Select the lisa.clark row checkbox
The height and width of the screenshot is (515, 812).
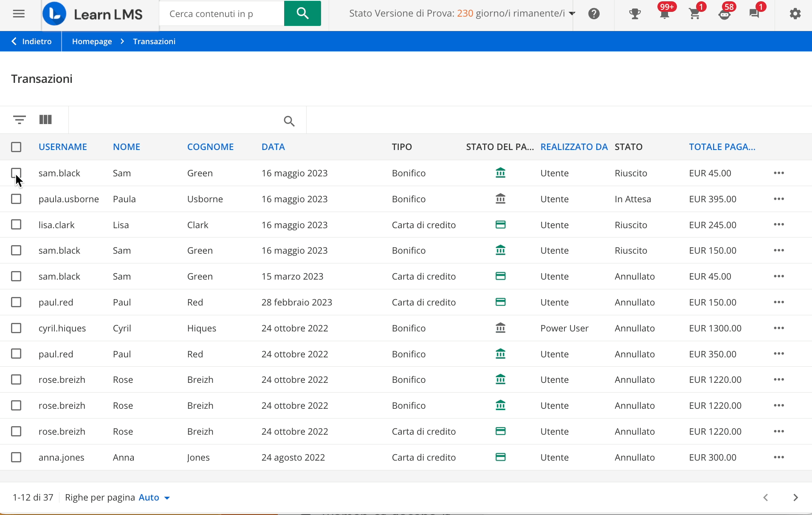(16, 224)
